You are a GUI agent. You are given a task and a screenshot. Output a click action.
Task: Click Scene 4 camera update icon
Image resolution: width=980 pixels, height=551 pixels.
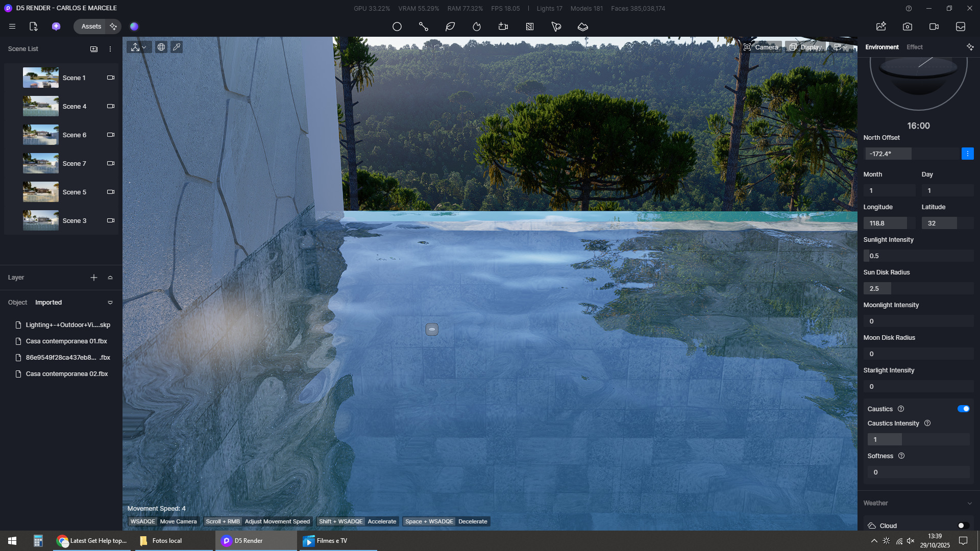tap(110, 106)
